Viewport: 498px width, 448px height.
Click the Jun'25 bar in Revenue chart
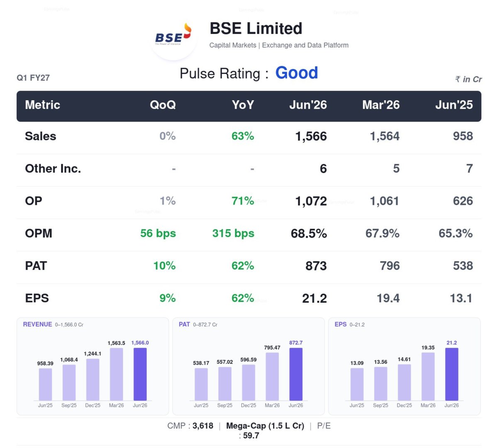(x=45, y=385)
